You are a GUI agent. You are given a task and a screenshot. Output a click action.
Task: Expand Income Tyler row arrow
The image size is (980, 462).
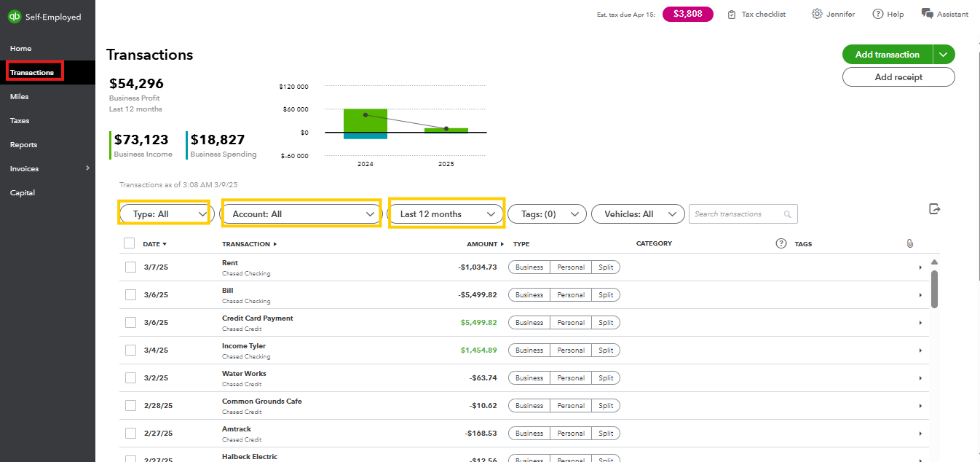920,351
